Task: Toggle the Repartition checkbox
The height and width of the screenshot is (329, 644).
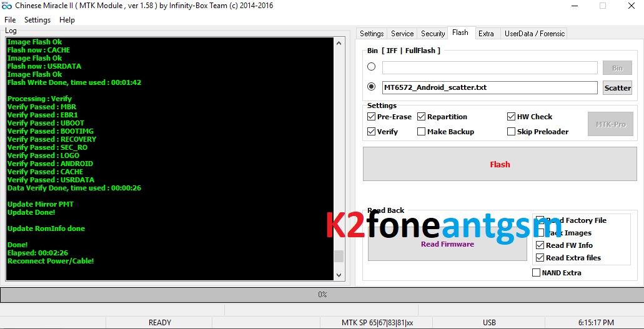Action: [422, 117]
